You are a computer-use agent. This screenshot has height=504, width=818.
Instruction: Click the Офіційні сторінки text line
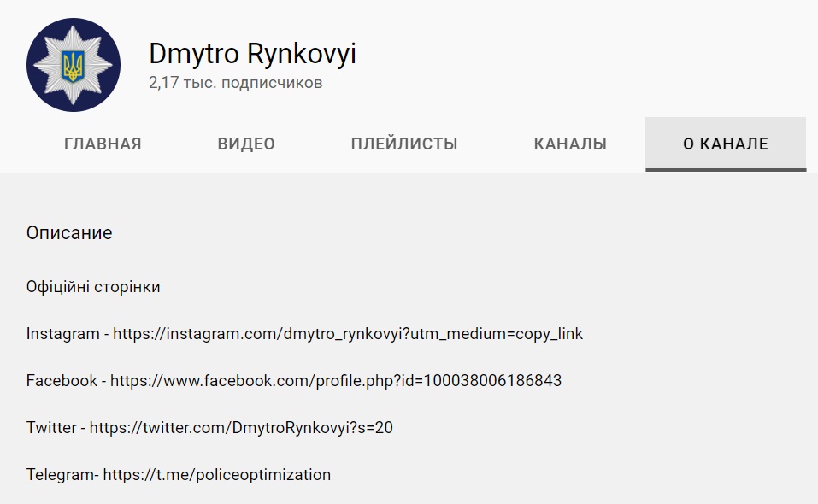pos(93,287)
